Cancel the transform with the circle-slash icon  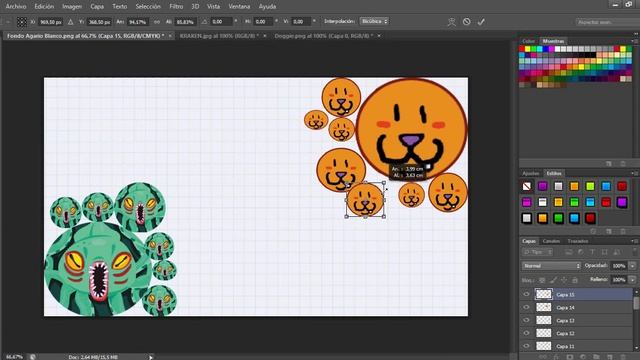coord(467,22)
